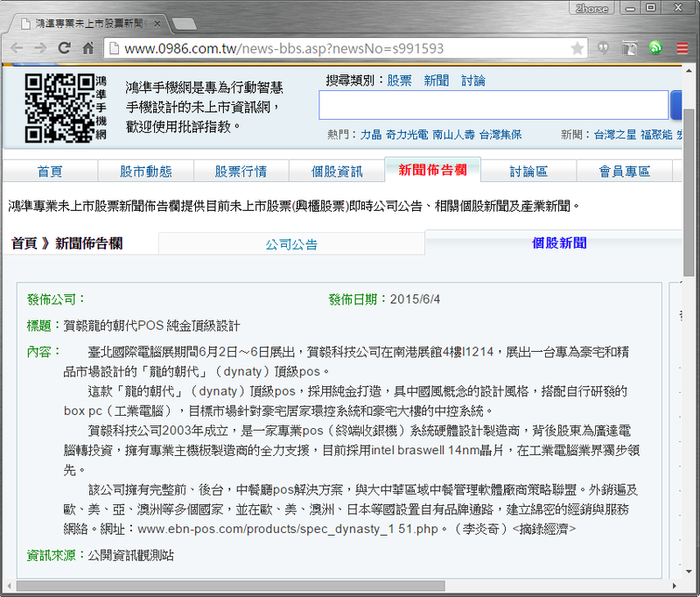Open hot keyword 南山人壽
Viewport: 700px width, 597px height.
click(453, 135)
